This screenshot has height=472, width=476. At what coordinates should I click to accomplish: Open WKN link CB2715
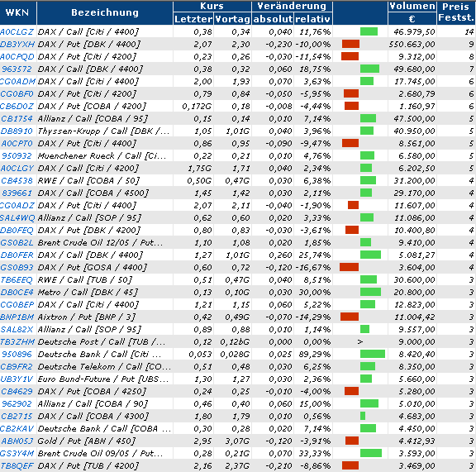[17, 416]
